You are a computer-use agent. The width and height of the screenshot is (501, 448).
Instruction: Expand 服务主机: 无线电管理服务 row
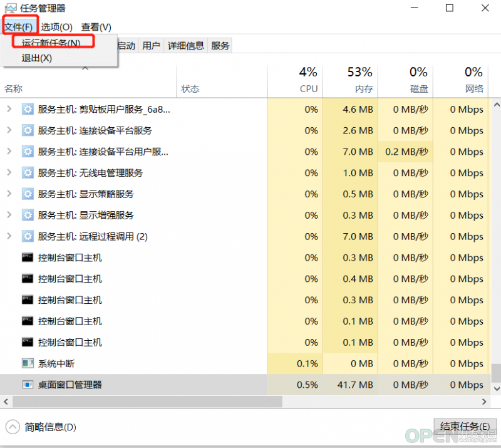pyautogui.click(x=9, y=173)
